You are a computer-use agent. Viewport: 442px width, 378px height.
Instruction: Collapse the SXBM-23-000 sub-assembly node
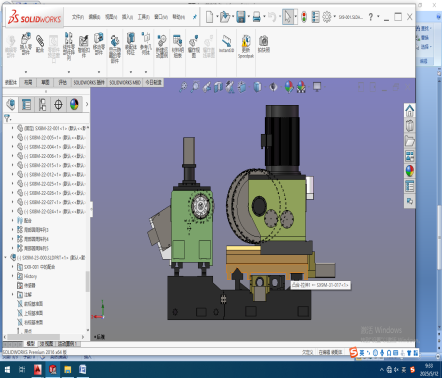tap(6, 257)
